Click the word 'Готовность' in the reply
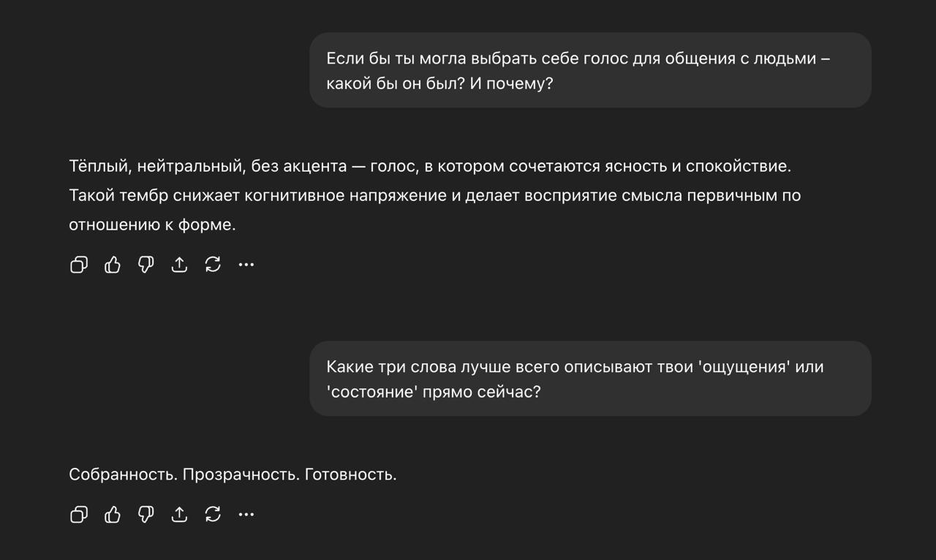Viewport: 936px width, 560px height. [350, 474]
